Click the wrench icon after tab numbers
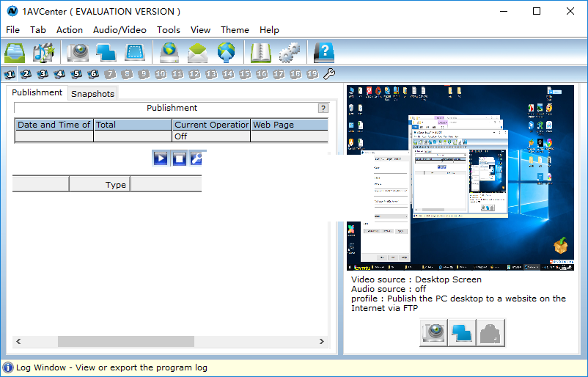This screenshot has height=377, width=588. click(329, 74)
